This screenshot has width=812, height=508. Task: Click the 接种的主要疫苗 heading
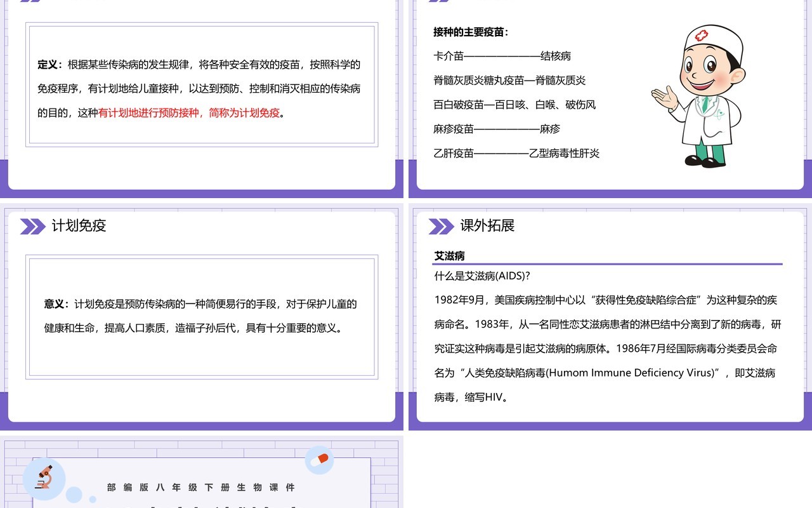coord(471,32)
